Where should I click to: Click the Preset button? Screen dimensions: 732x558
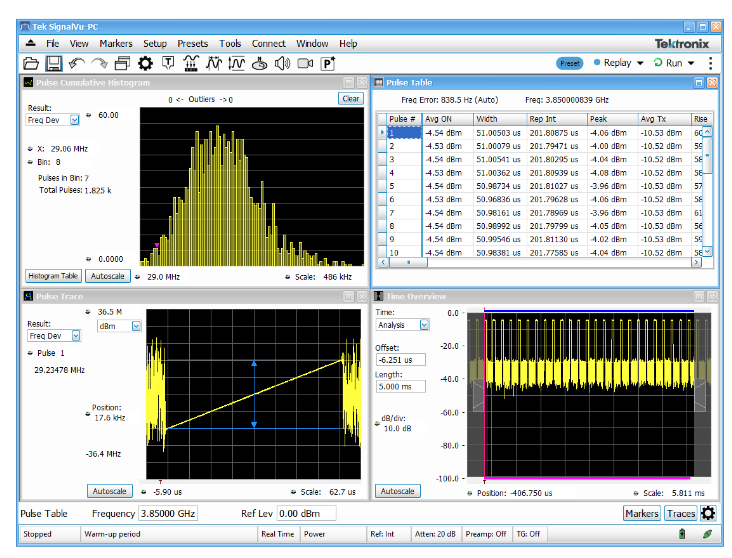tap(570, 63)
